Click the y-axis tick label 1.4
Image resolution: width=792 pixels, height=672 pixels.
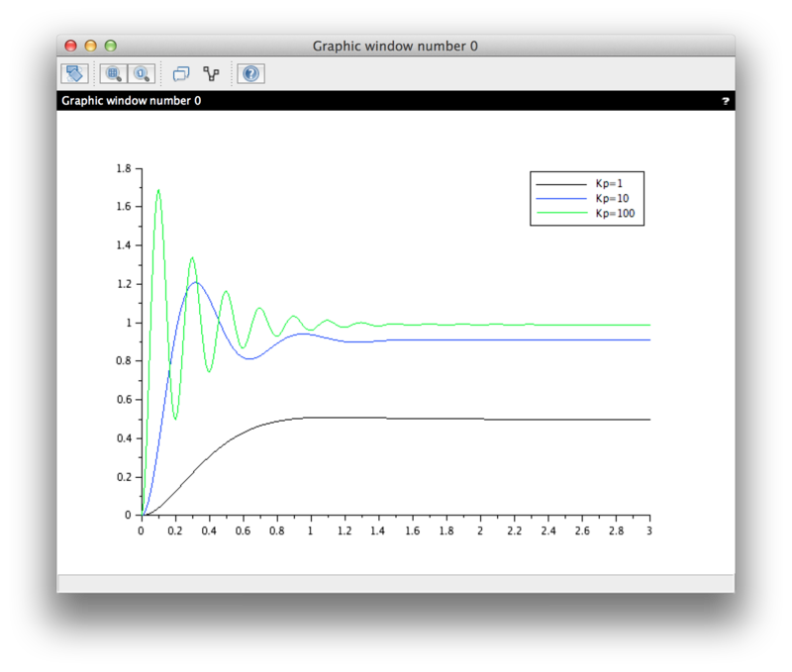click(124, 245)
